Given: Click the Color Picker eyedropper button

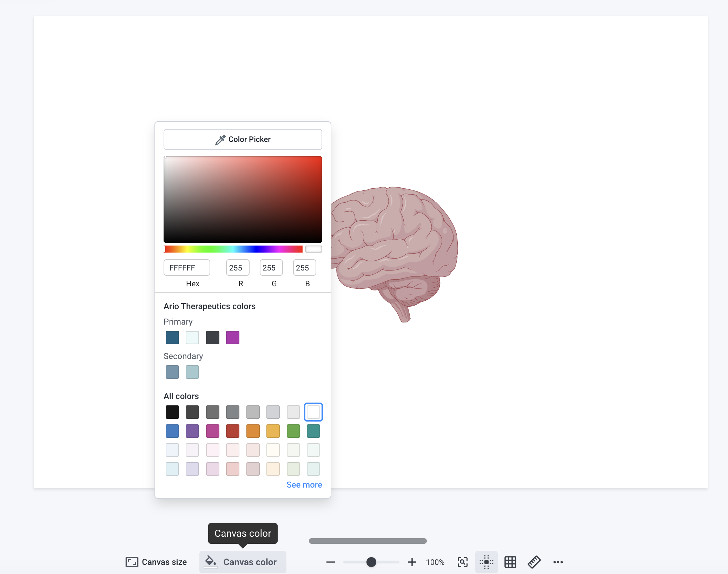Looking at the screenshot, I should pyautogui.click(x=243, y=139).
